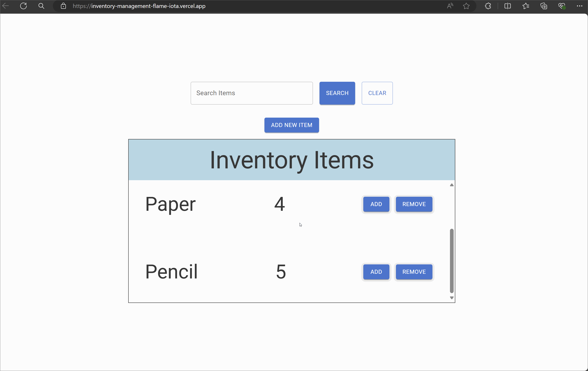Click the browser settings menu icon
Image resolution: width=588 pixels, height=371 pixels.
coord(580,6)
